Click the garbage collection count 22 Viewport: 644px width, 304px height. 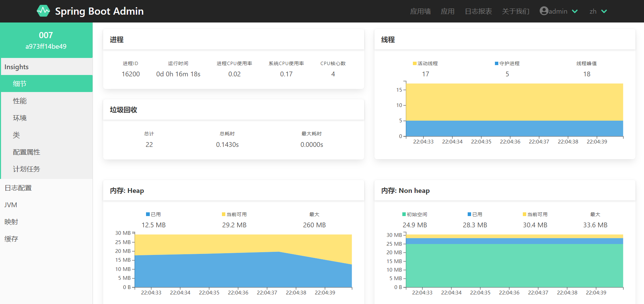click(149, 145)
